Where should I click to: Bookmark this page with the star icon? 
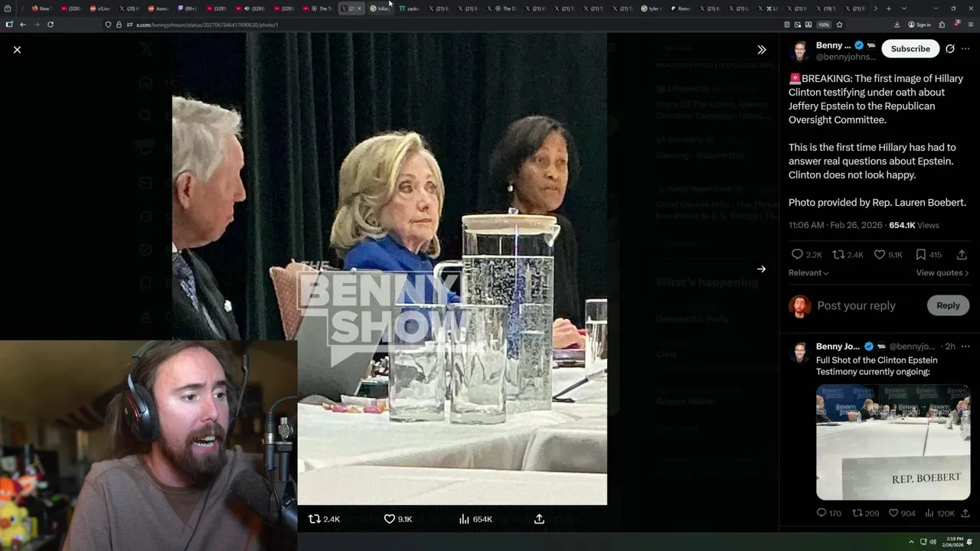839,24
